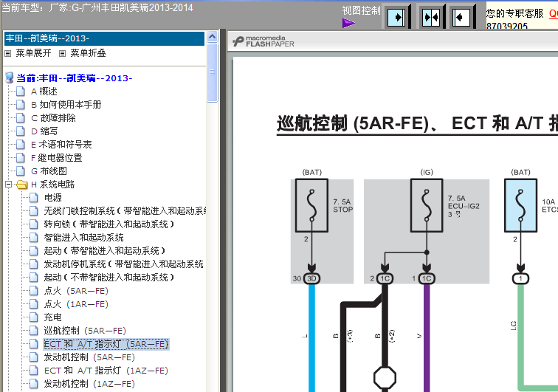This screenshot has height=392, width=558.
Task: Open E 术语和符号表
Action: 61,145
